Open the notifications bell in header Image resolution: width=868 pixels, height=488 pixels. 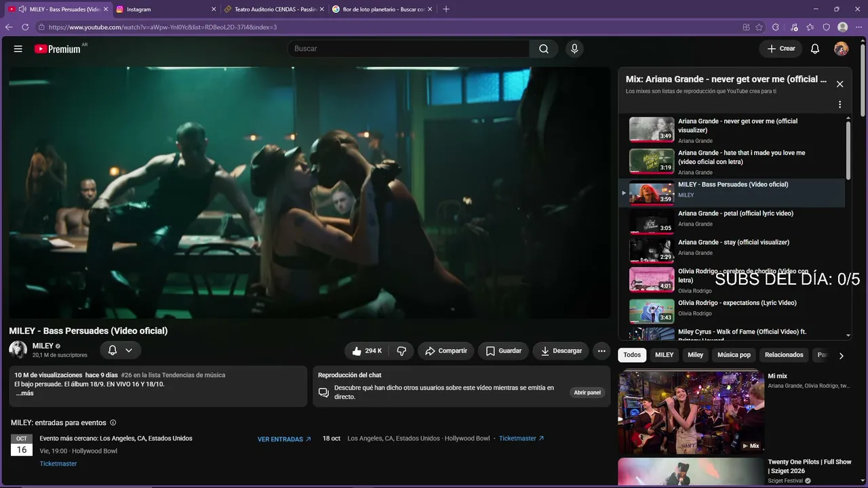815,49
